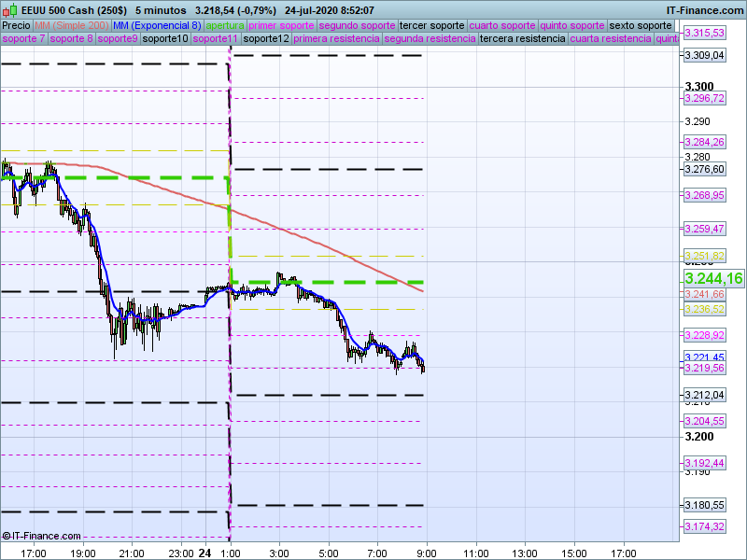Select the soporte 7 label
The width and height of the screenshot is (747, 560).
(23, 38)
